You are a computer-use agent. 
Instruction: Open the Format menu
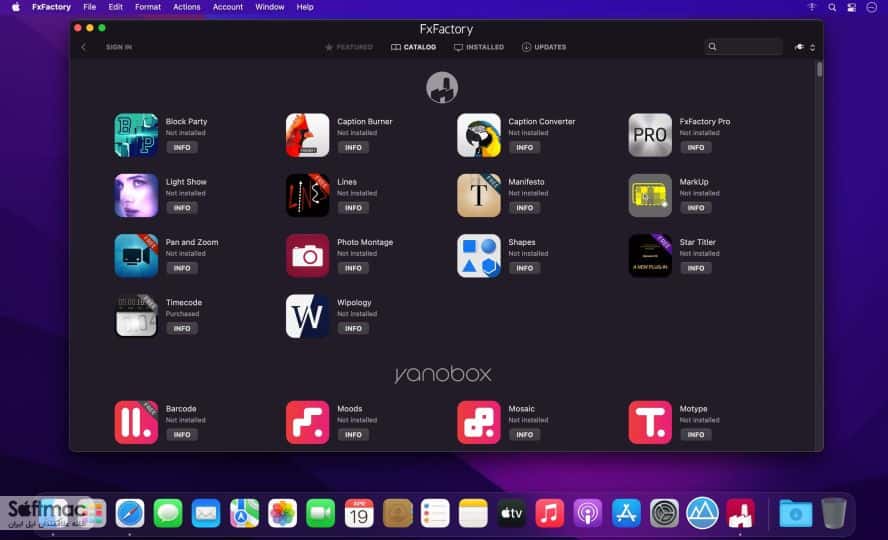[x=148, y=7]
